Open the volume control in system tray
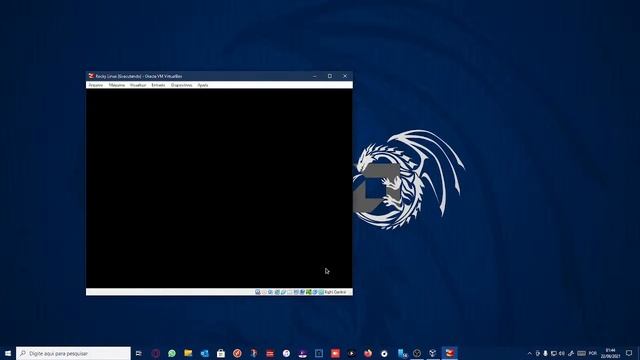The width and height of the screenshot is (640, 360). point(562,353)
